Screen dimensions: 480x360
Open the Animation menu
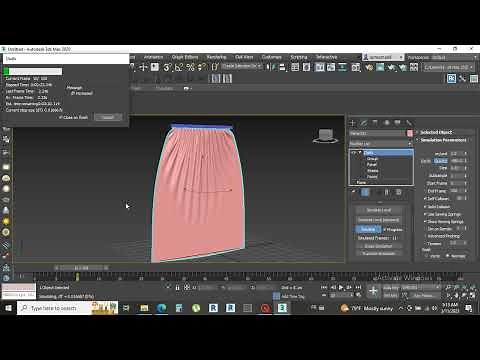[x=153, y=57]
